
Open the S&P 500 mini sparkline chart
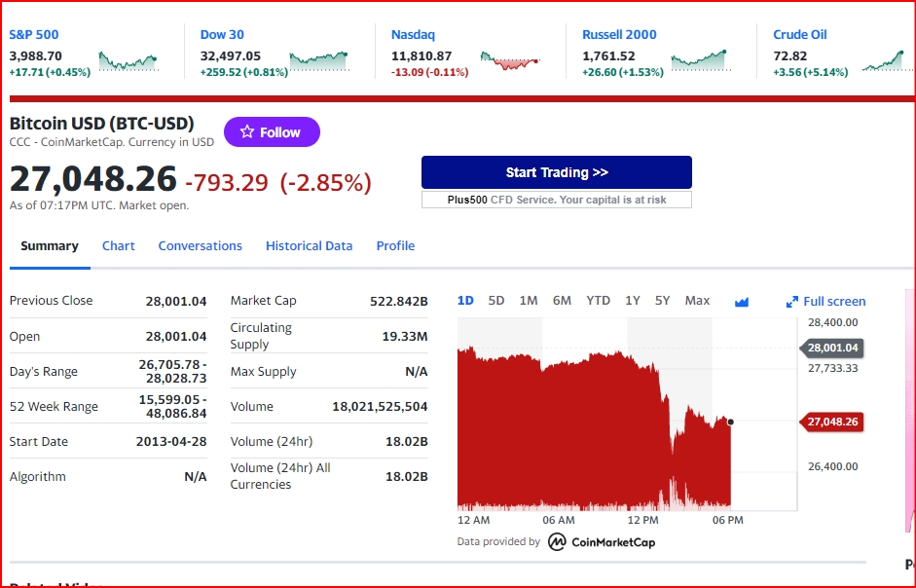[128, 60]
